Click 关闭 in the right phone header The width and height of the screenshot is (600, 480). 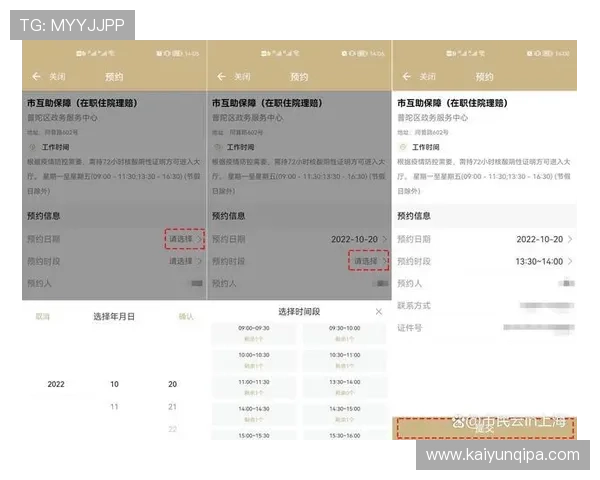click(427, 77)
